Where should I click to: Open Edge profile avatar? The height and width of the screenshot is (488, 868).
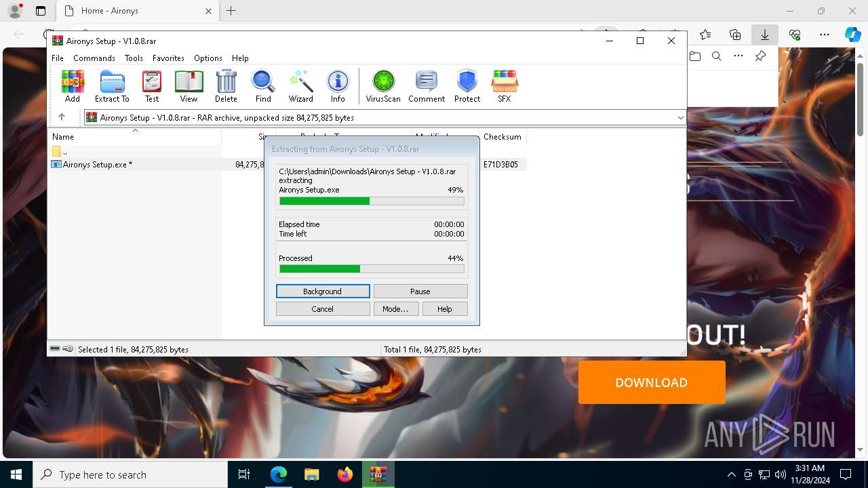(x=15, y=11)
